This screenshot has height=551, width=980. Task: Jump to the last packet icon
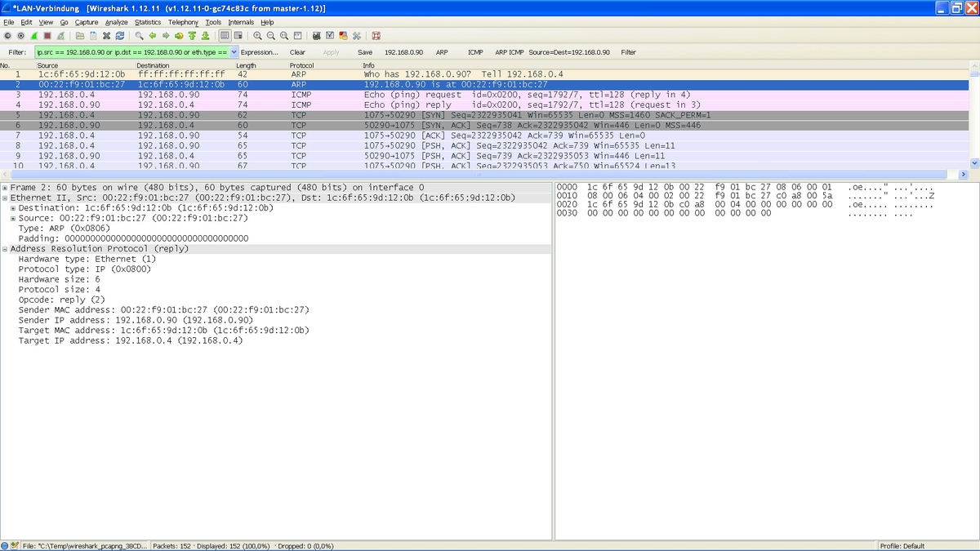pos(205,36)
